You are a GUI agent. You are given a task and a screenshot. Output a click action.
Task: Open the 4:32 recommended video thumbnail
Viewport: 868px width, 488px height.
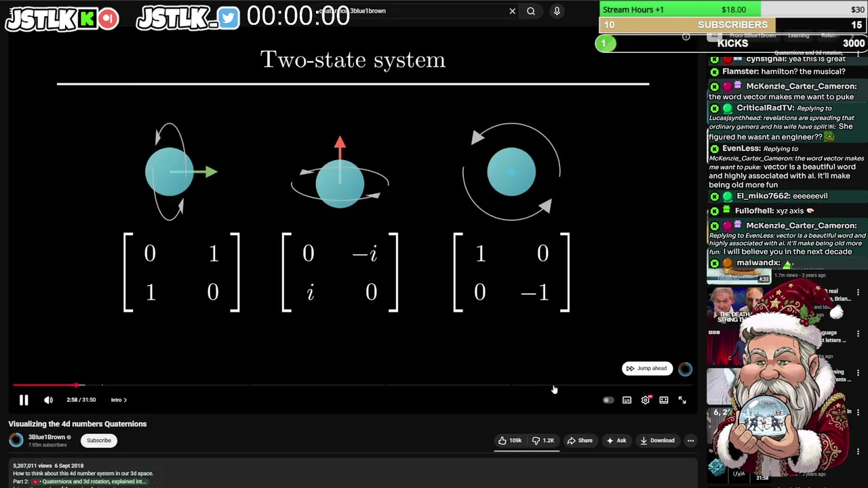[739, 276]
